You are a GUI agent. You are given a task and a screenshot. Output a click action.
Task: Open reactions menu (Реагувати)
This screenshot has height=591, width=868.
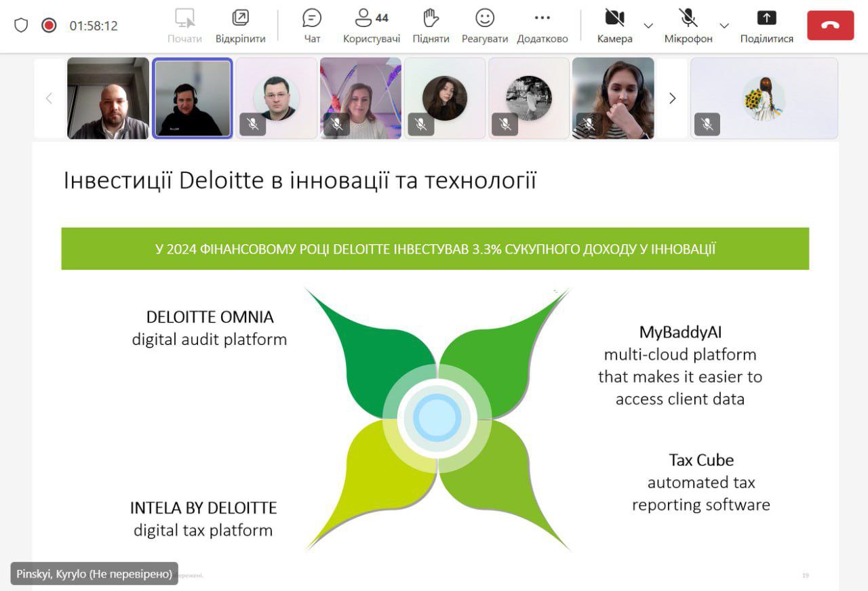click(x=485, y=26)
